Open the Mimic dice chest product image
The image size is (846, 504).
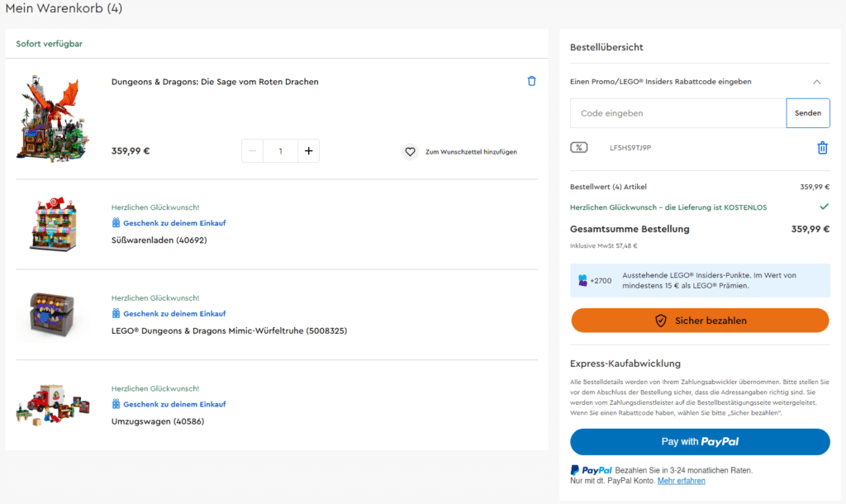pyautogui.click(x=52, y=315)
